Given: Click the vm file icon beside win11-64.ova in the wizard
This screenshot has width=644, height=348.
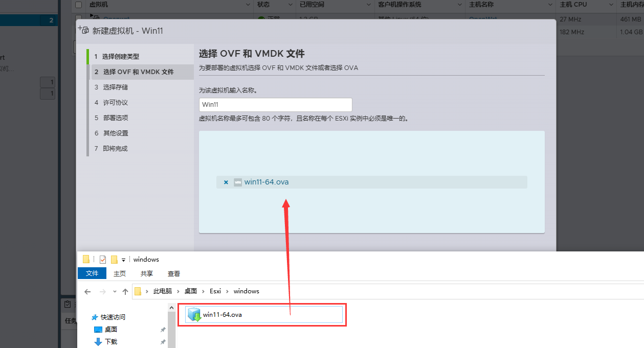Looking at the screenshot, I should [x=238, y=182].
